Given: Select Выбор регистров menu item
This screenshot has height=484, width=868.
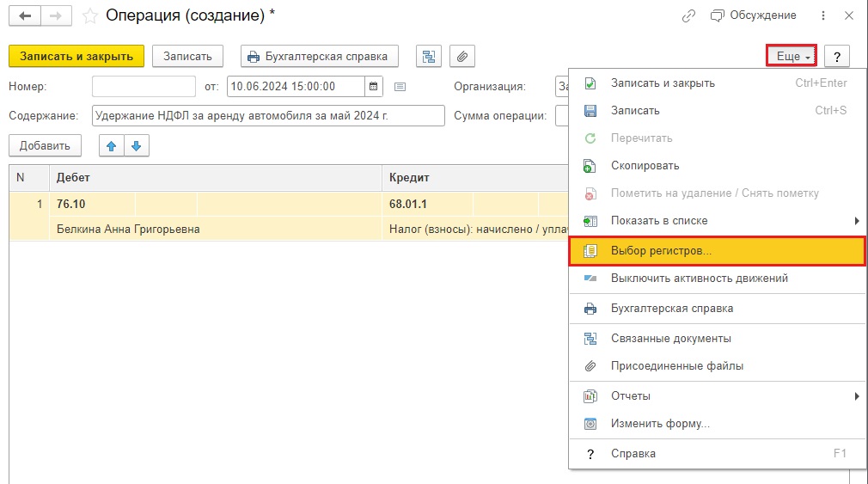Looking at the screenshot, I should click(x=717, y=251).
